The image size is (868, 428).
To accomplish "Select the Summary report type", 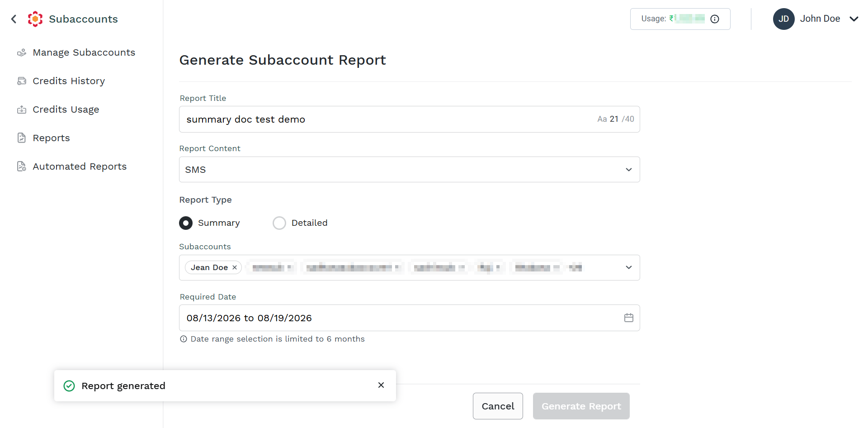I will click(186, 223).
